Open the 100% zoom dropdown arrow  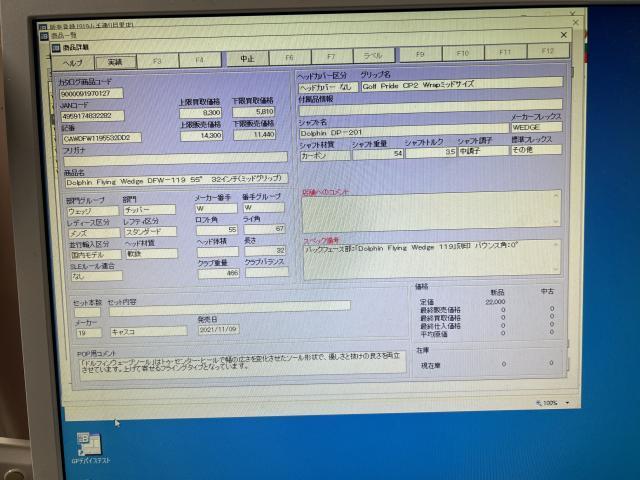coord(567,403)
